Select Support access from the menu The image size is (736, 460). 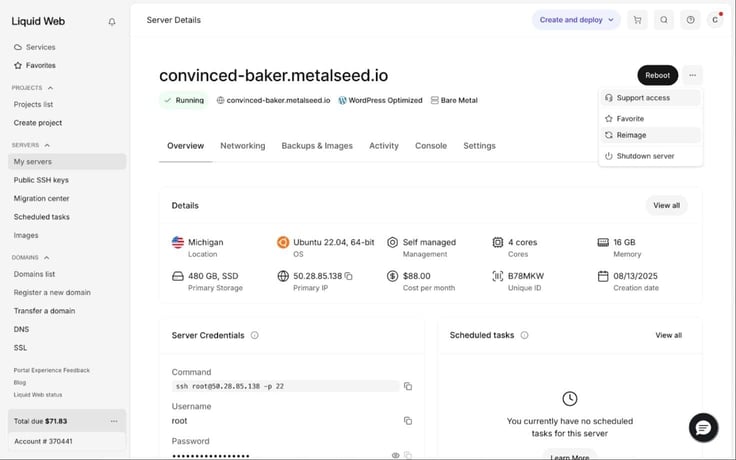pos(651,98)
